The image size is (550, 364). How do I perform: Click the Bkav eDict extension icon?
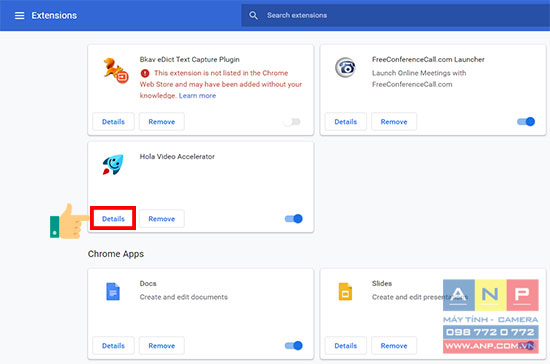coord(116,70)
